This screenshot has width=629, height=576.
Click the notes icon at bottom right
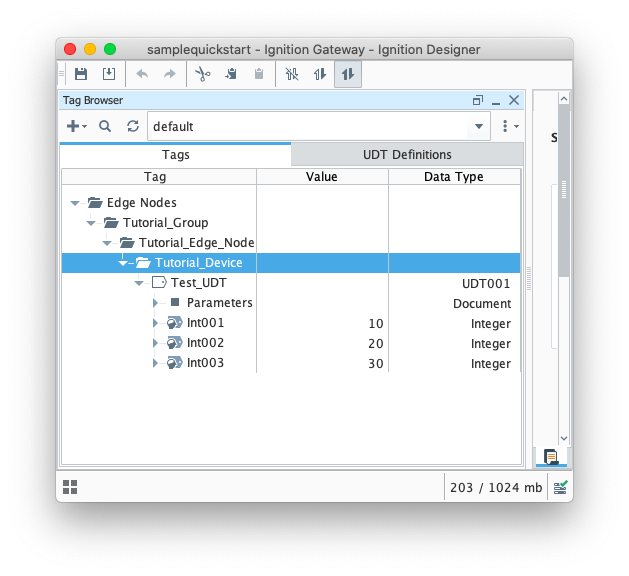[x=550, y=457]
